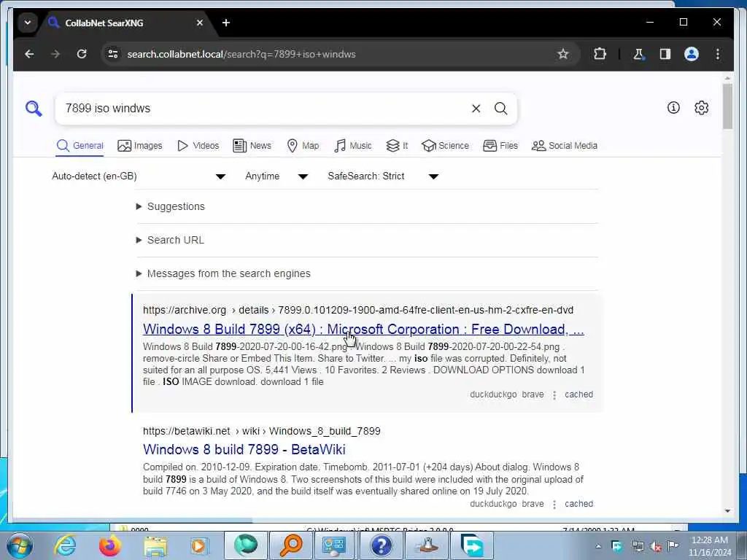The height and width of the screenshot is (560, 747).
Task: Click the archive.org result URL
Action: [357, 310]
